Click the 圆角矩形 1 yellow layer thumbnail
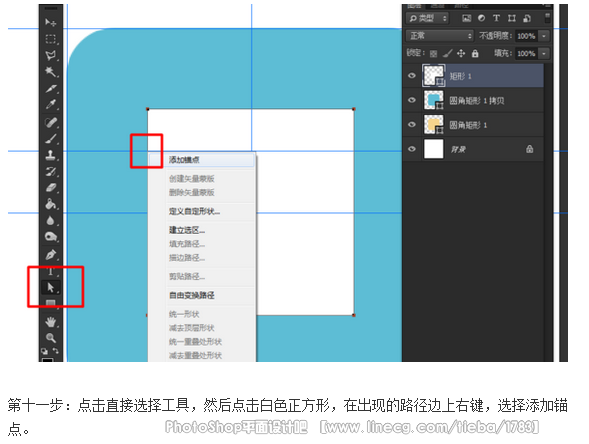 (x=434, y=124)
